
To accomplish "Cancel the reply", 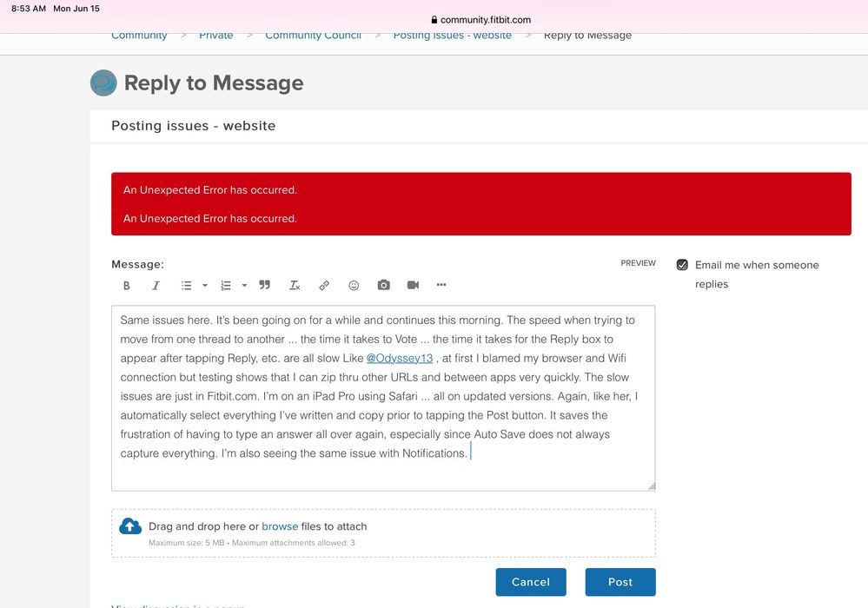I will (530, 582).
